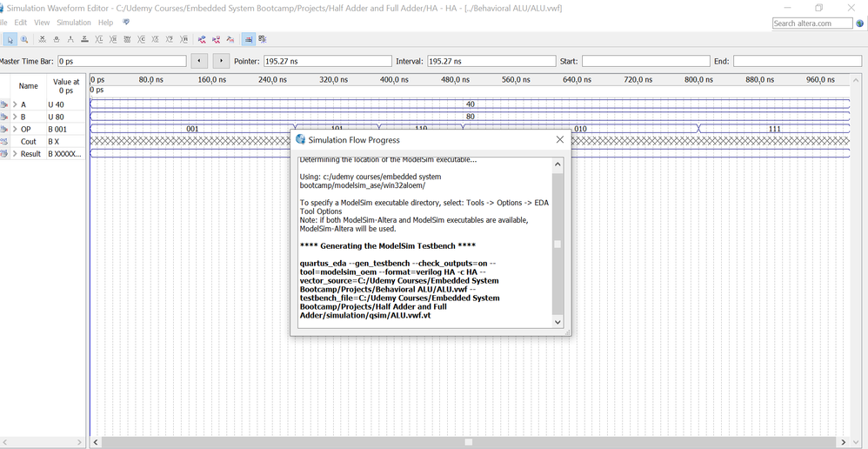Screen dimensions: 868x449
Task: Click the output pin icon for Result
Action: tap(4, 154)
